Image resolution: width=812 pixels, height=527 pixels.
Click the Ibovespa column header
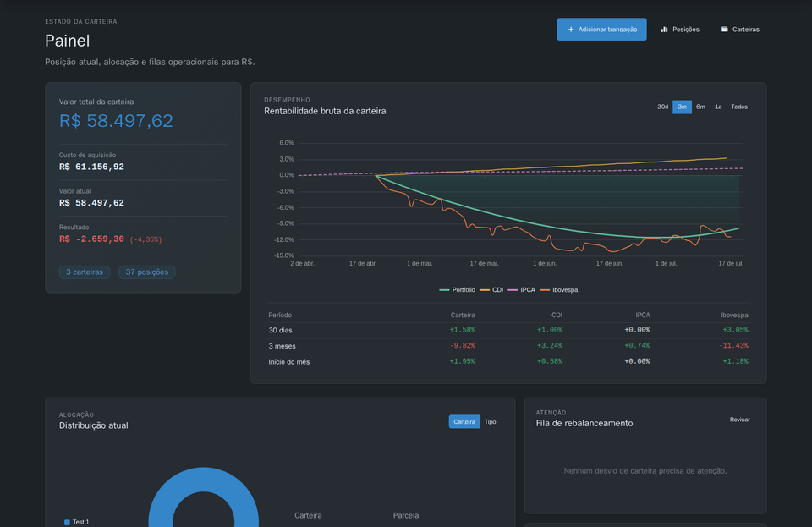734,316
